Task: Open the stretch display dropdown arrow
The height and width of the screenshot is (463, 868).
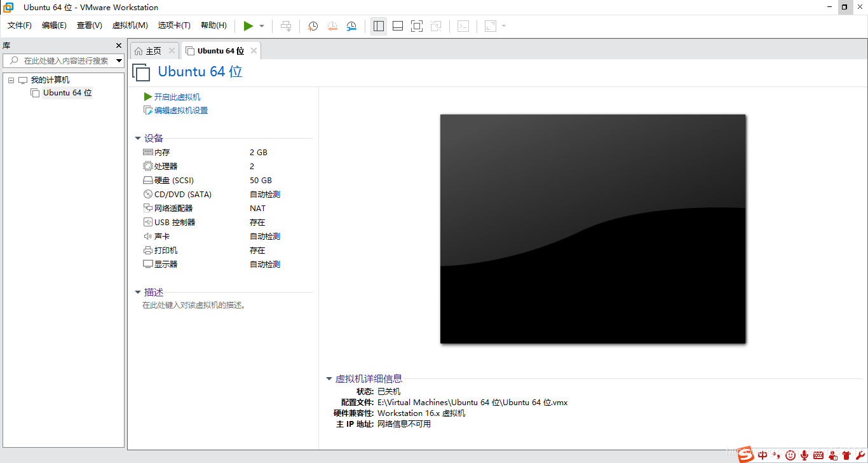Action: [x=504, y=26]
